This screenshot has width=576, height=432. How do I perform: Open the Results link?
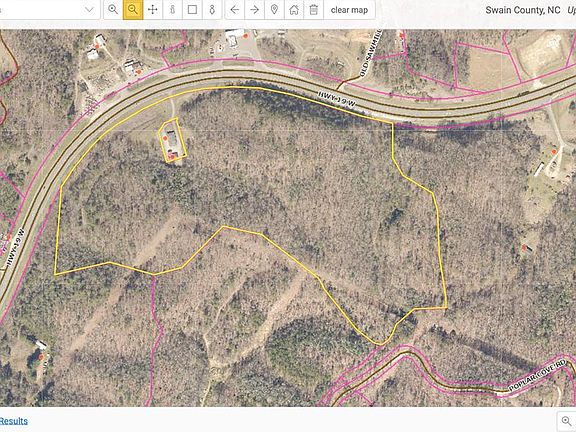(x=14, y=421)
